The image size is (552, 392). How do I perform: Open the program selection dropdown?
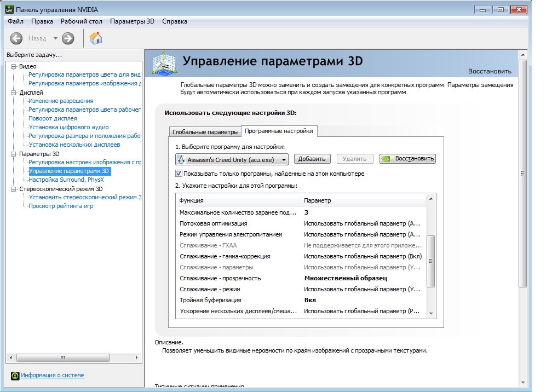coord(283,159)
